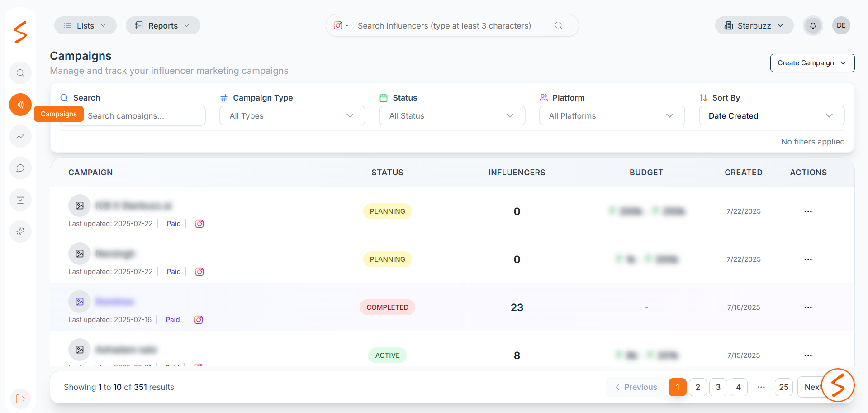Open the shopping bag sidebar icon
This screenshot has width=868, height=413.
tap(20, 200)
